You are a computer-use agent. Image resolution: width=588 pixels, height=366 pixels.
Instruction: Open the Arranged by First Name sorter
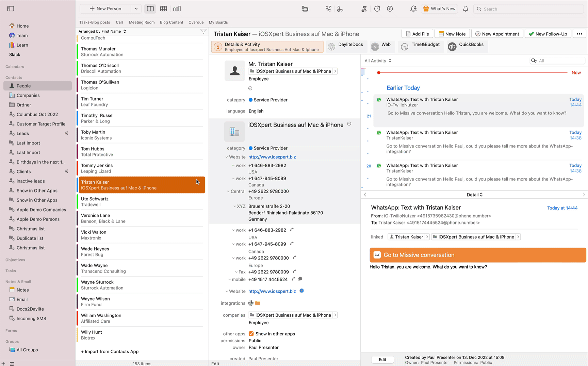click(x=102, y=31)
